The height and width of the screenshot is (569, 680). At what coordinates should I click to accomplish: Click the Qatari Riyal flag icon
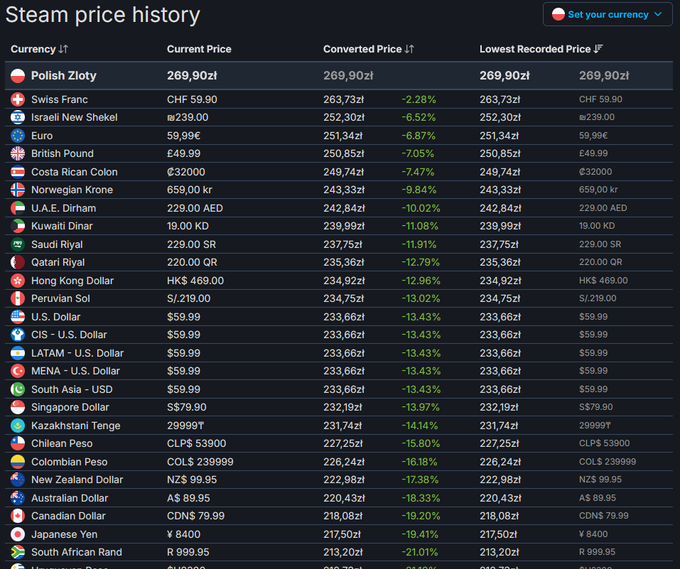point(18,262)
